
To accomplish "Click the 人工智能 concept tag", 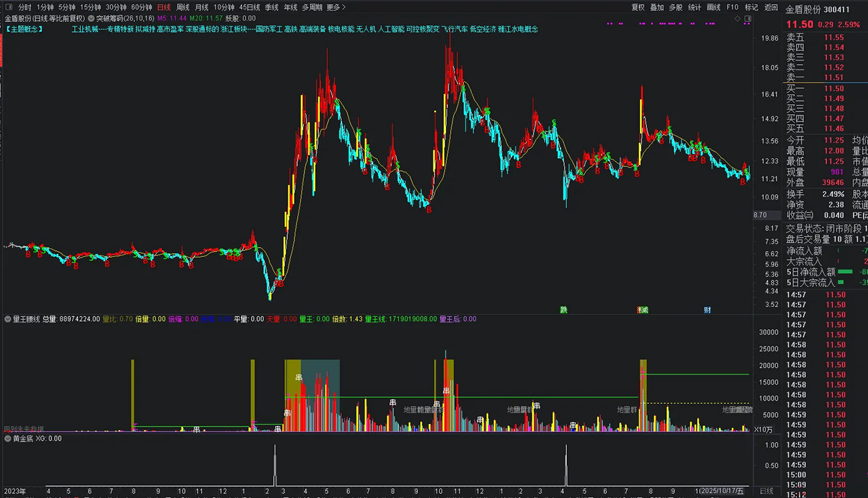I will 391,29.
